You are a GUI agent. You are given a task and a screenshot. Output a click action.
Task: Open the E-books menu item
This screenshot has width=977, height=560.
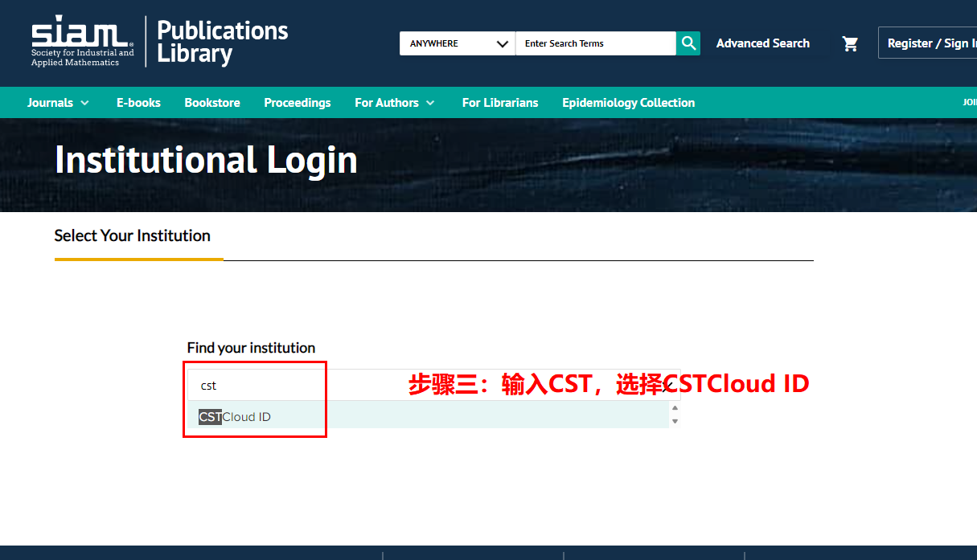138,103
